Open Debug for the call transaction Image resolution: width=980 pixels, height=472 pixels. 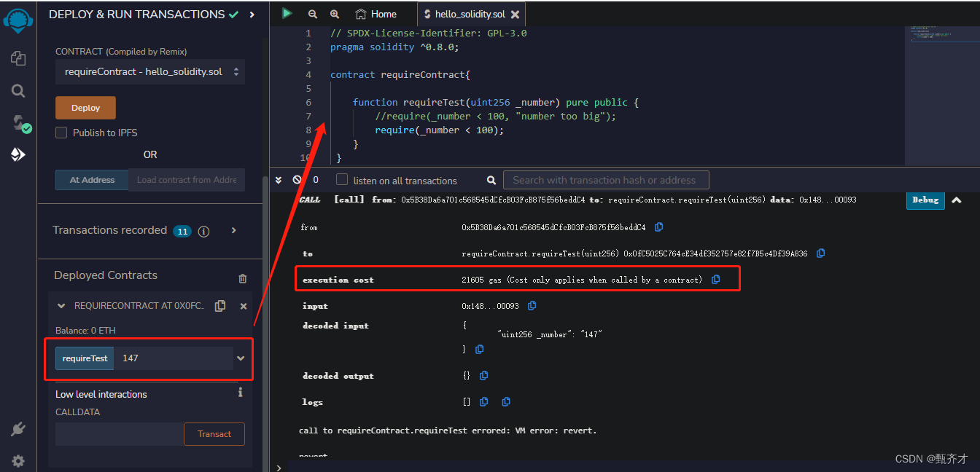coord(925,200)
